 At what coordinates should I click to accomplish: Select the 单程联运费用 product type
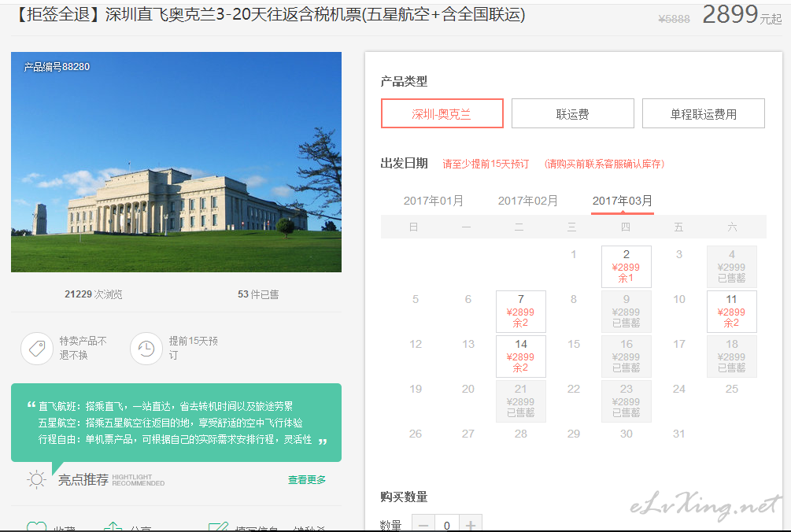703,113
